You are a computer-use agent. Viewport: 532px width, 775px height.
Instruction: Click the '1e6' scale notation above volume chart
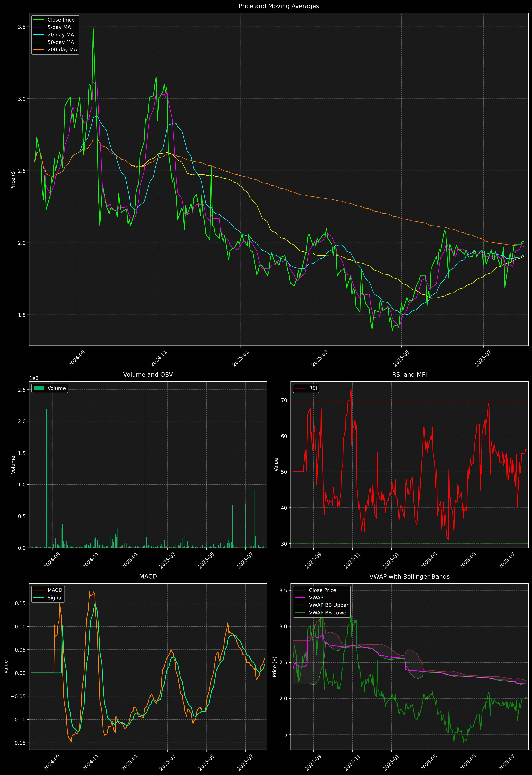tap(34, 378)
